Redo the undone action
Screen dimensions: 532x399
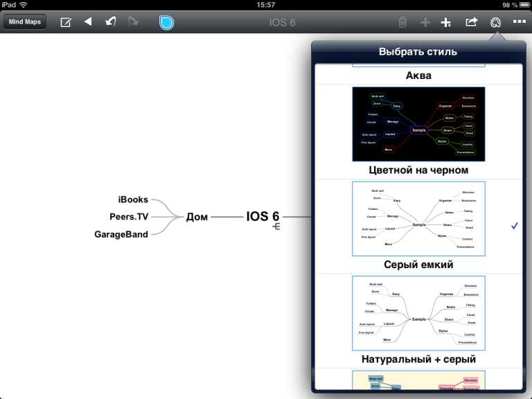pyautogui.click(x=133, y=21)
